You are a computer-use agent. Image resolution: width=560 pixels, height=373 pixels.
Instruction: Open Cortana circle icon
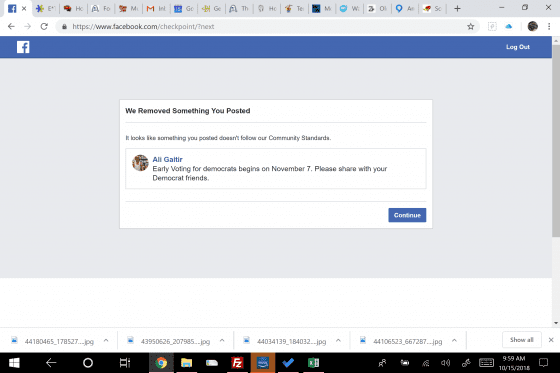(x=88, y=363)
